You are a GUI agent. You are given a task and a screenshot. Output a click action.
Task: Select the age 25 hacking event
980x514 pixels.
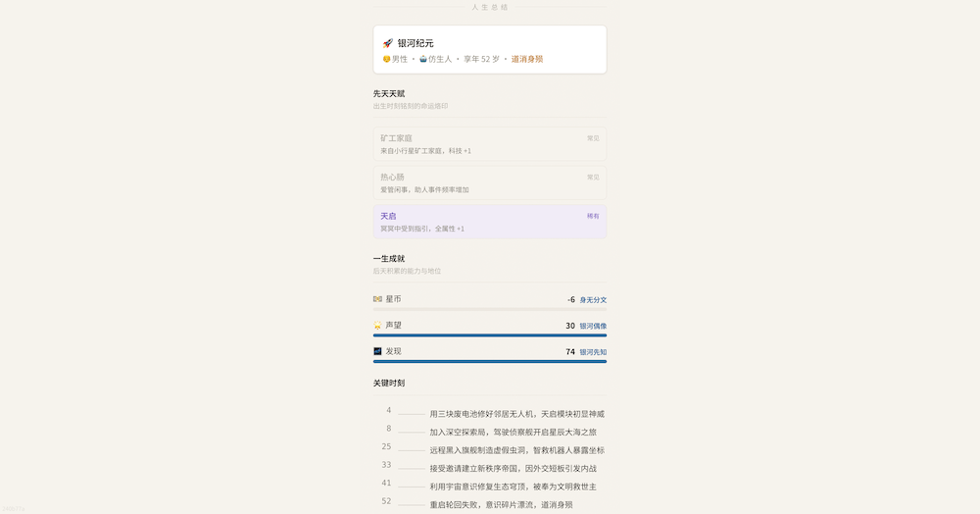(516, 450)
